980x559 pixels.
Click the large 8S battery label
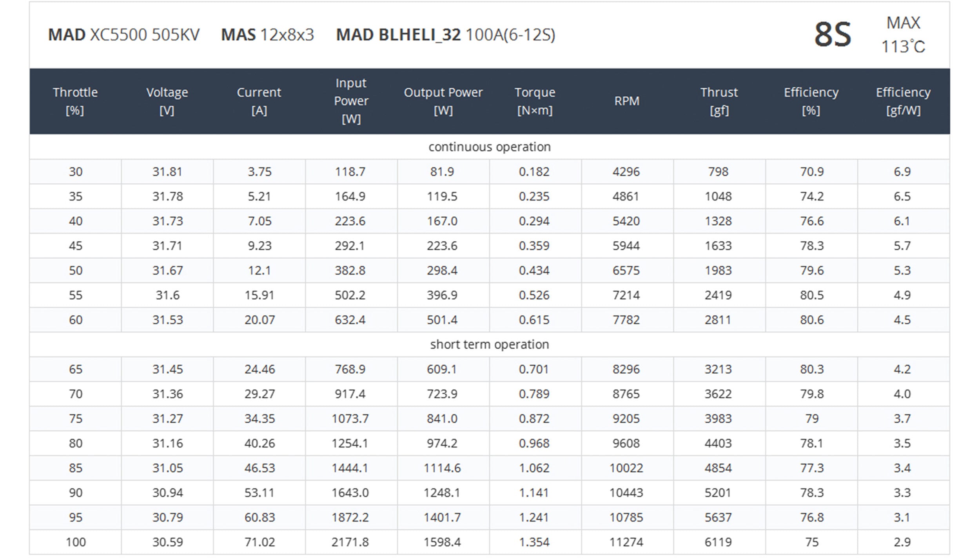coord(833,34)
